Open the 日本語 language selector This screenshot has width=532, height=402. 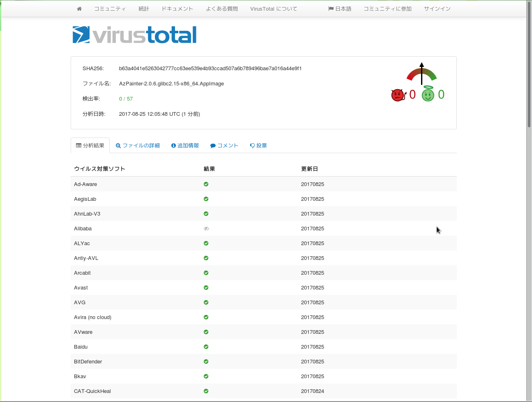pos(340,9)
